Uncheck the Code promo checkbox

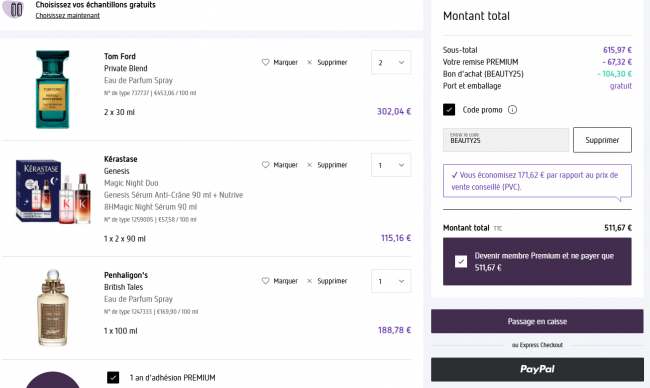(449, 109)
